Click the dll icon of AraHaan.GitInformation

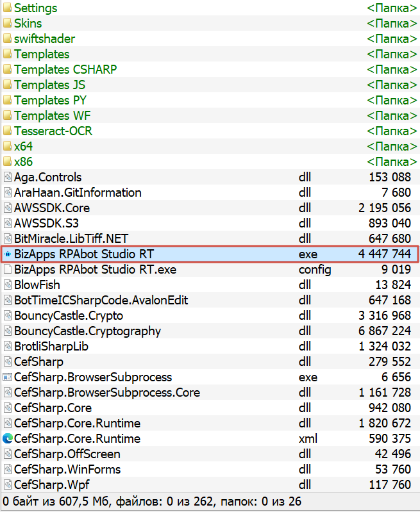8,192
